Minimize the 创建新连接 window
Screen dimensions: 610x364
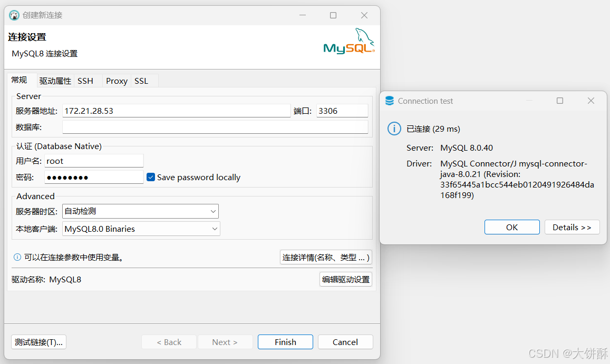[x=303, y=15]
